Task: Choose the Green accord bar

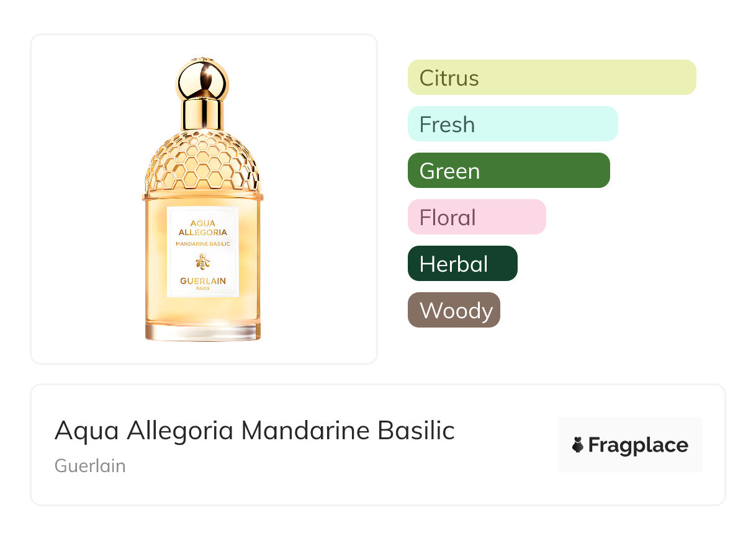Action: (x=509, y=171)
